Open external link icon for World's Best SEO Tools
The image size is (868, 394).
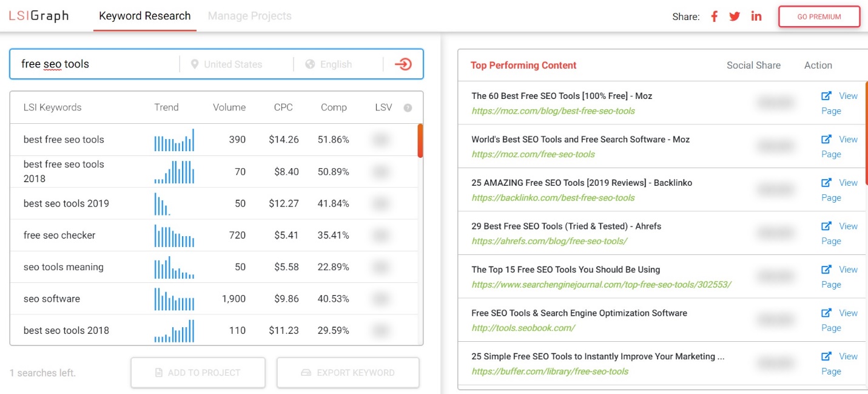tap(826, 140)
